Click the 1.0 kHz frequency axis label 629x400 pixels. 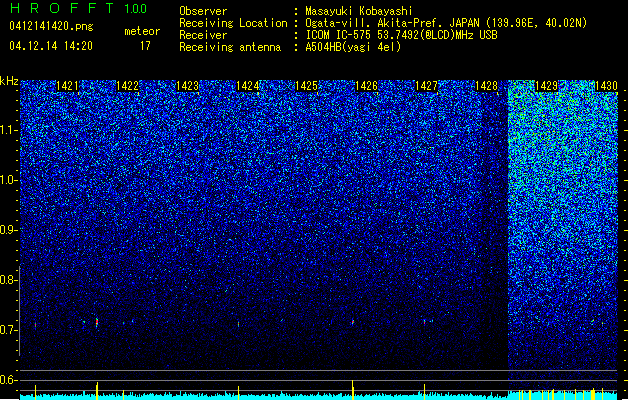[x=8, y=180]
